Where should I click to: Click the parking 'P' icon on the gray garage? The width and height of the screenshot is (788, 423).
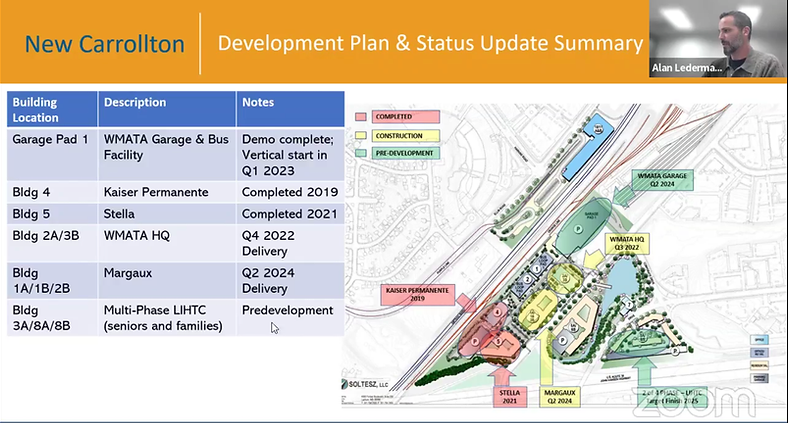coord(562,341)
